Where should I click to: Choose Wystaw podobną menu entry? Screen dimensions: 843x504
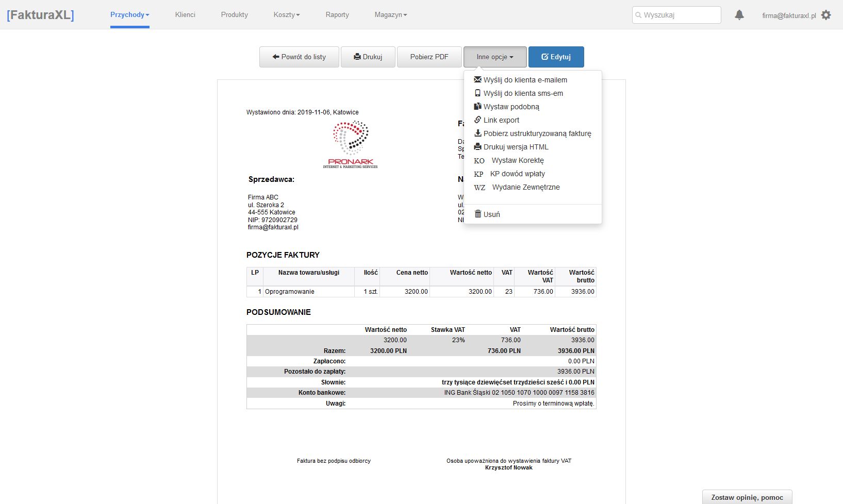[533, 107]
